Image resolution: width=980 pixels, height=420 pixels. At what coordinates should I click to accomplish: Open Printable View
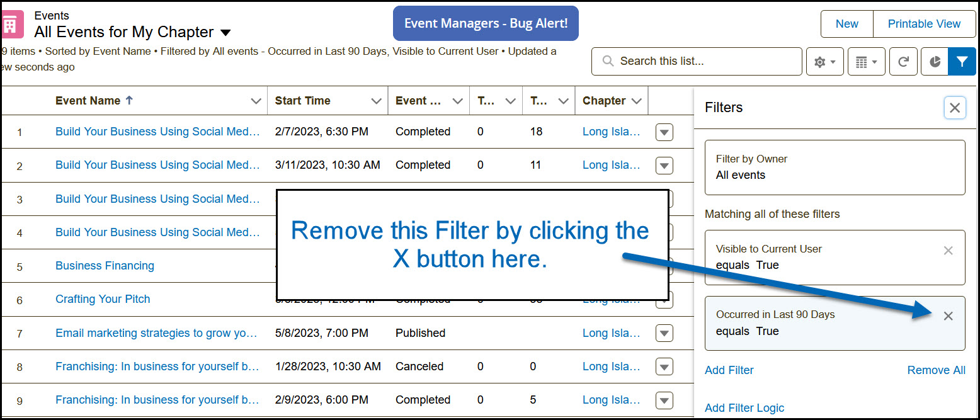point(924,24)
